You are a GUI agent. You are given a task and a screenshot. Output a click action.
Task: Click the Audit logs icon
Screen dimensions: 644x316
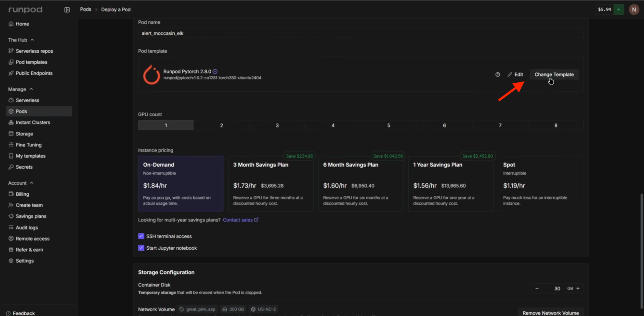[x=11, y=228]
